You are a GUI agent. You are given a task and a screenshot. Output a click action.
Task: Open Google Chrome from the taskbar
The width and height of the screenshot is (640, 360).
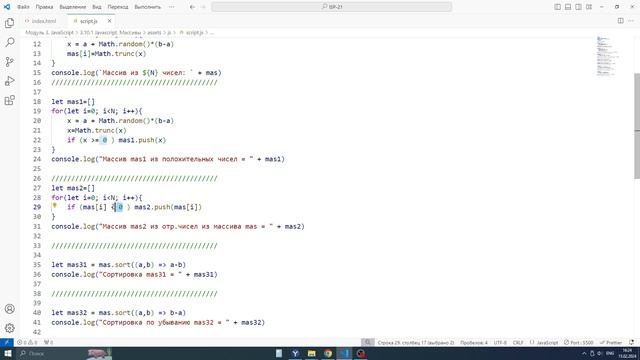pos(328,353)
